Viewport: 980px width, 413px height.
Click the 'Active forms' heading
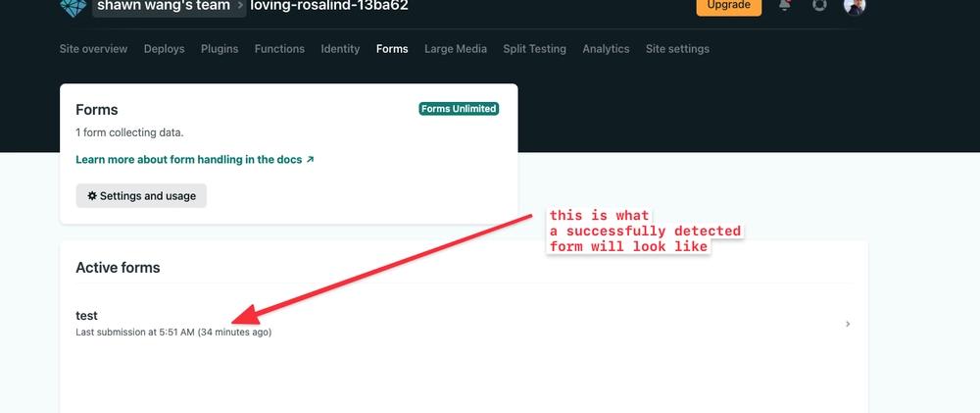(x=118, y=268)
